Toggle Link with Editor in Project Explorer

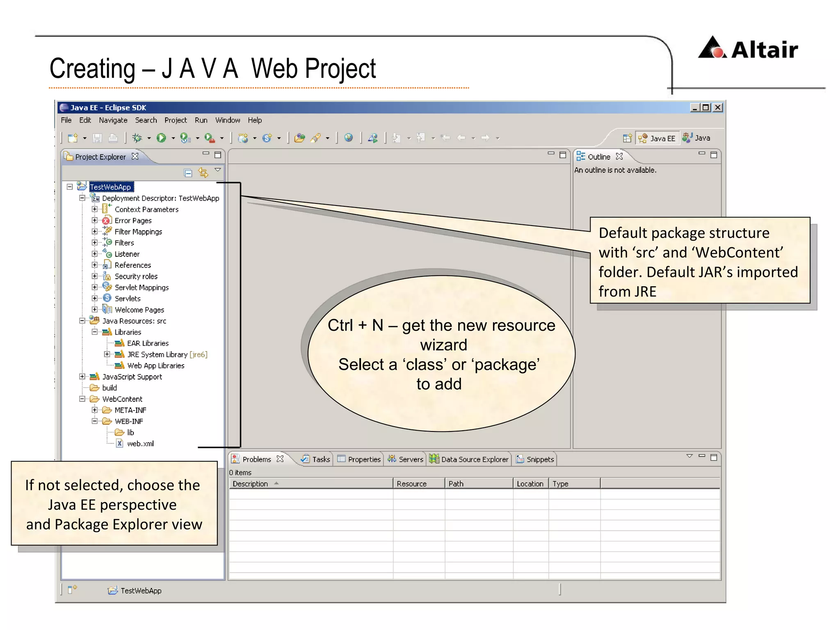coord(203,173)
